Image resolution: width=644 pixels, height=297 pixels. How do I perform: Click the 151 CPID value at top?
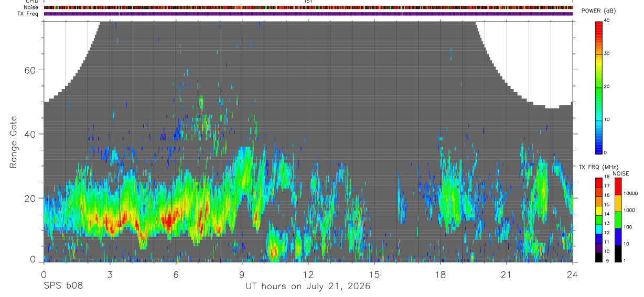pos(308,2)
